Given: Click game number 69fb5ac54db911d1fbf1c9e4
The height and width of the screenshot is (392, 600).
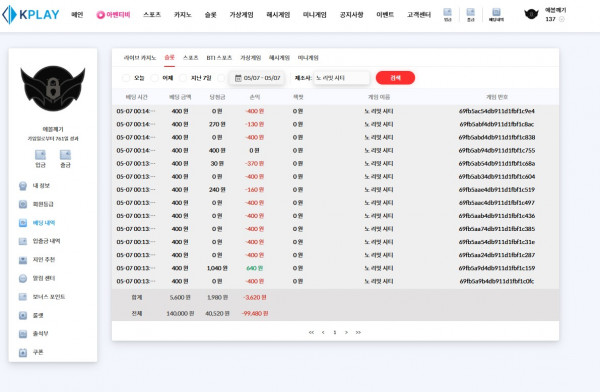Looking at the screenshot, I should [x=497, y=111].
